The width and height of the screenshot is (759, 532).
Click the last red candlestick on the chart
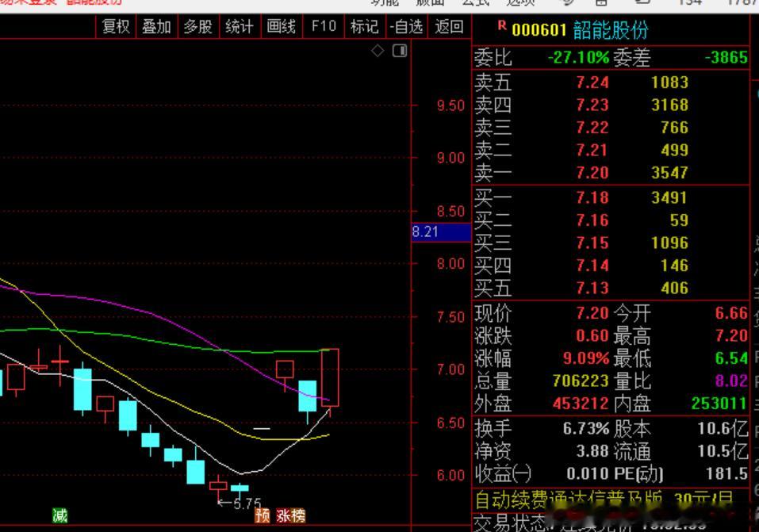(x=330, y=377)
